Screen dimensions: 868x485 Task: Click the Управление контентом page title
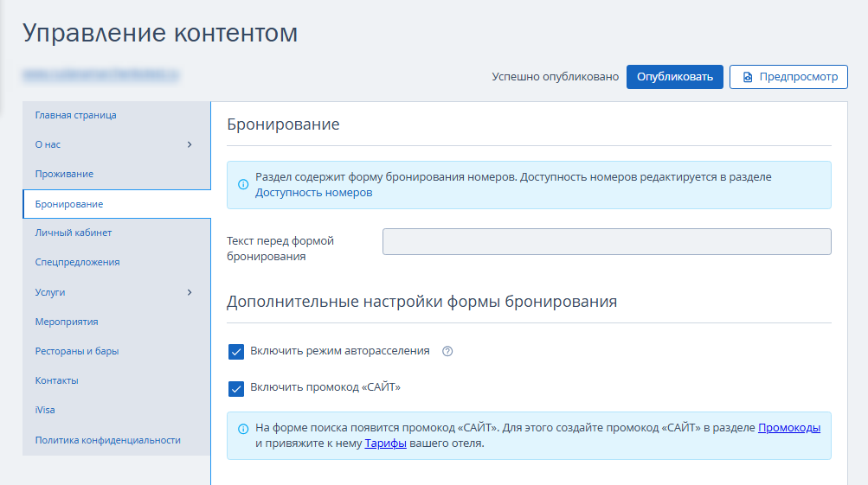160,33
